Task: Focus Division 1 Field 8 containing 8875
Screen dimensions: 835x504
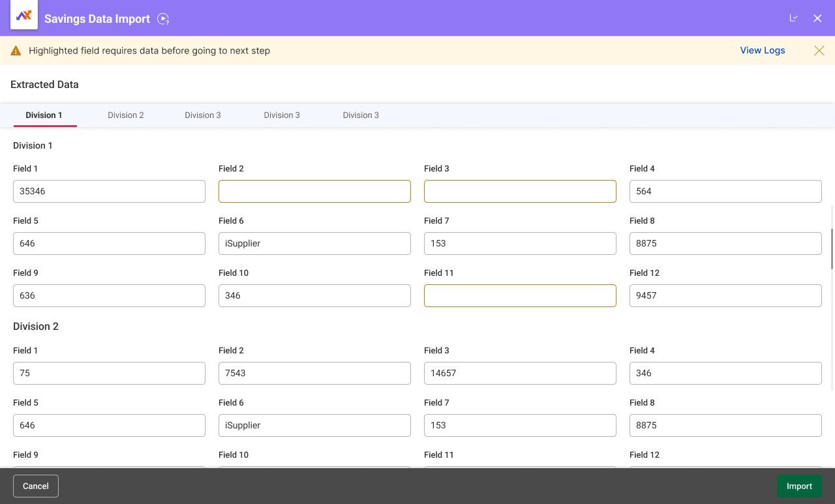Action: click(725, 243)
